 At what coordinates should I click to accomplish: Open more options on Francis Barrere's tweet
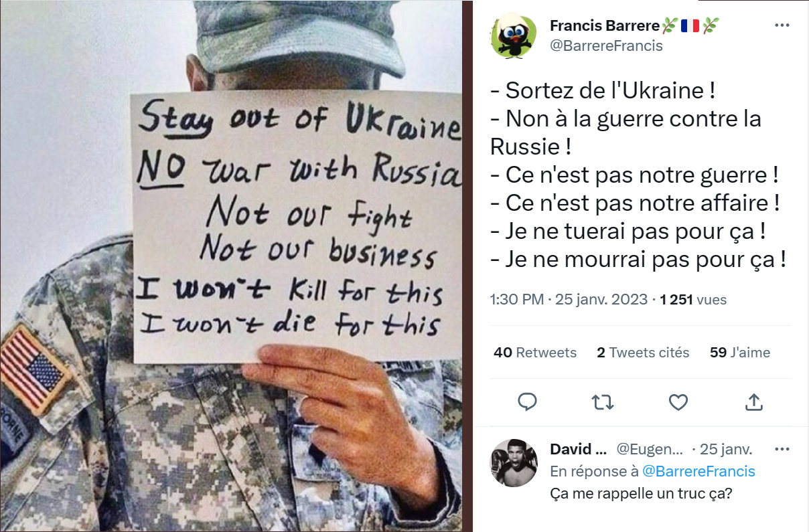782,25
